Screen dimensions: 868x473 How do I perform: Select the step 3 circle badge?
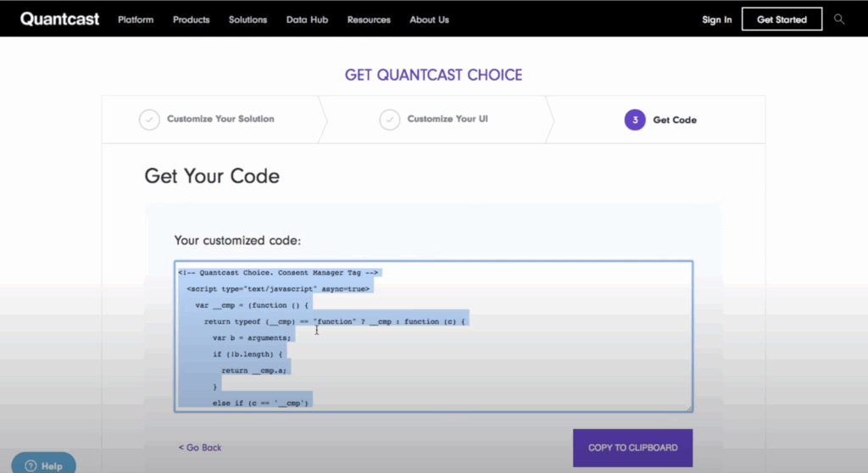click(x=635, y=120)
